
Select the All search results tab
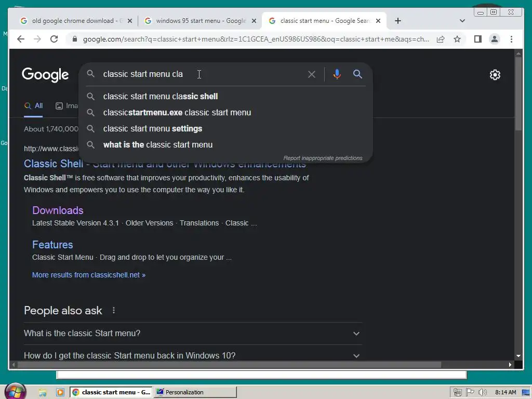pos(33,106)
